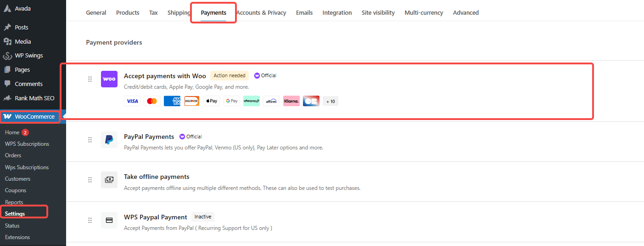This screenshot has height=246, width=644.
Task: Click the Media library icon
Action: 7,41
